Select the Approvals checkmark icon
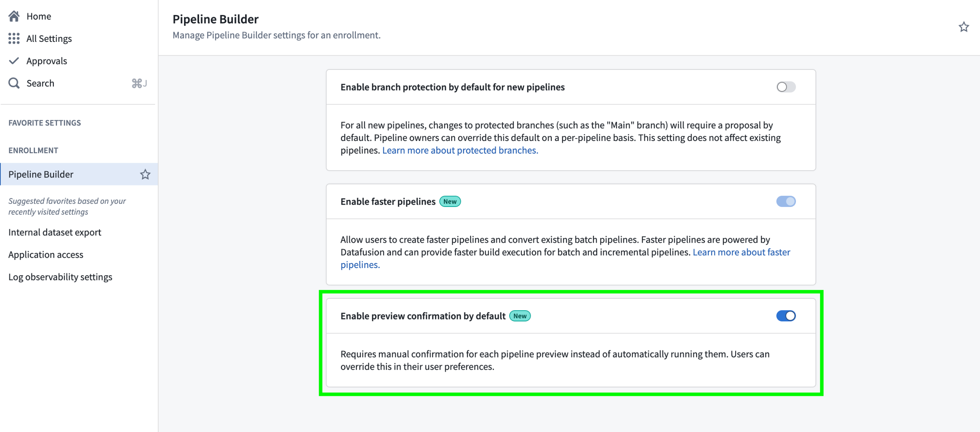This screenshot has width=980, height=432. [x=14, y=60]
